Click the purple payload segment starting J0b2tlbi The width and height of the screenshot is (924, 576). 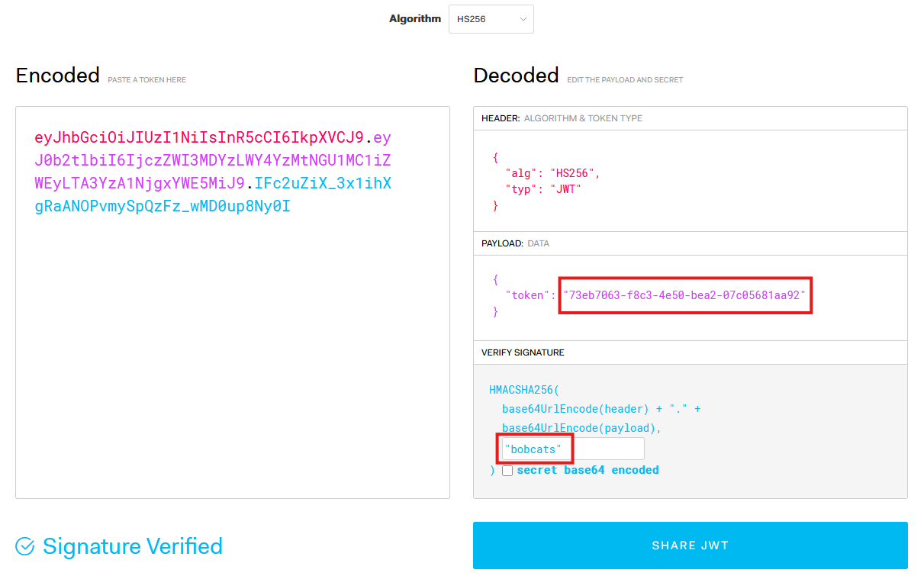coord(212,161)
